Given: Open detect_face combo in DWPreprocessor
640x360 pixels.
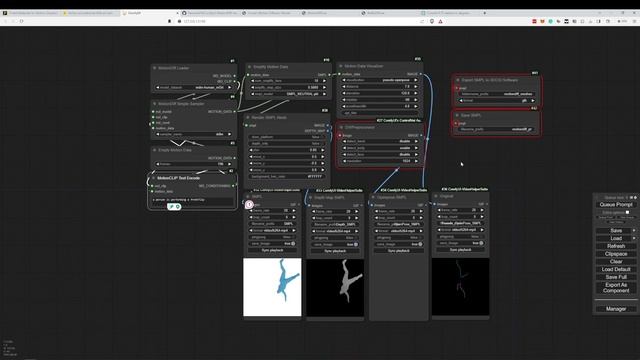Looking at the screenshot, I should pos(380,154).
